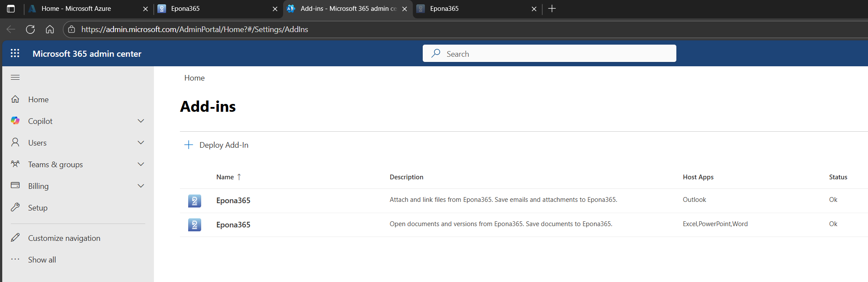Click the admin center Search field
Viewport: 868px width, 282px height.
549,54
